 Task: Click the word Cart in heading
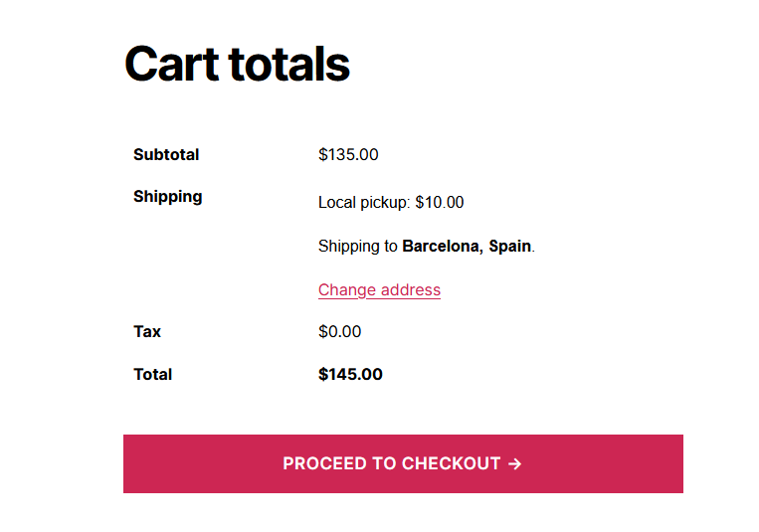click(172, 64)
